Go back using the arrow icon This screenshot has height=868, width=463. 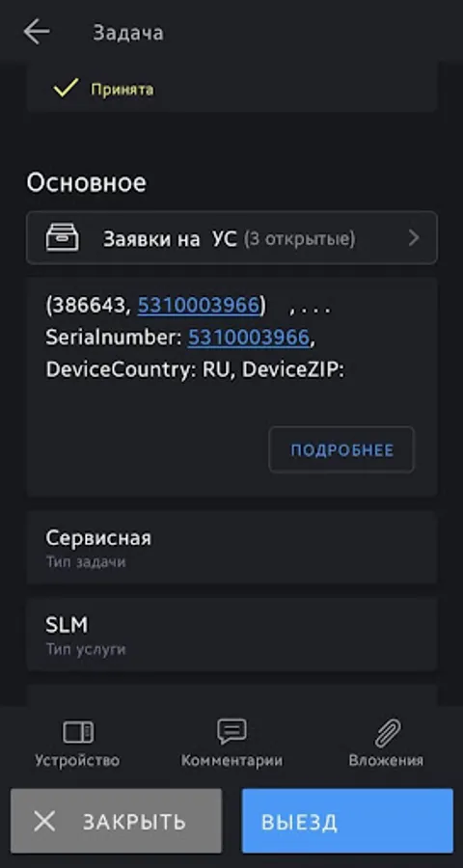click(37, 32)
